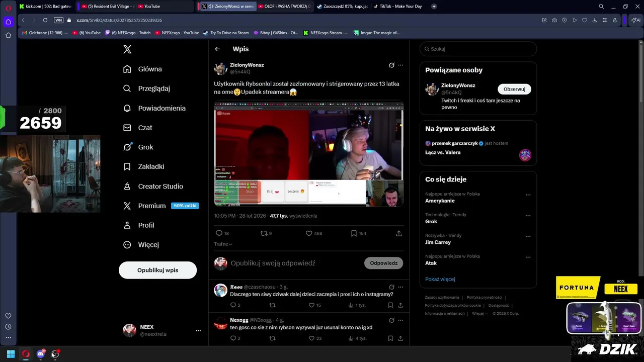Open Główna in X sidebar
Image resolution: width=644 pixels, height=362 pixels.
[143, 69]
